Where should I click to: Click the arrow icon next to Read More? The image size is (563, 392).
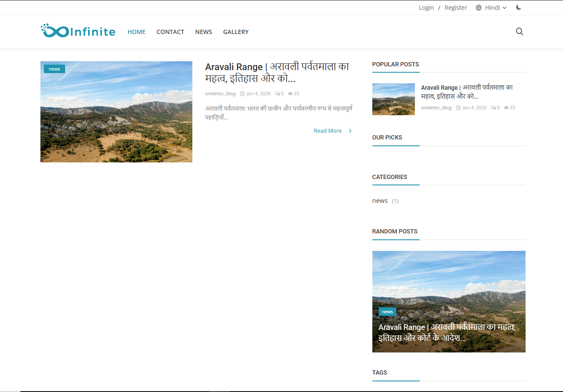click(x=350, y=131)
